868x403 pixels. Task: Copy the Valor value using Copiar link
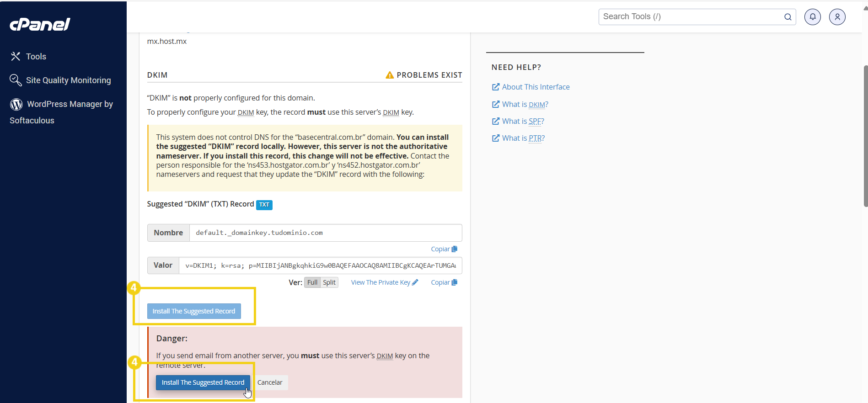(444, 282)
